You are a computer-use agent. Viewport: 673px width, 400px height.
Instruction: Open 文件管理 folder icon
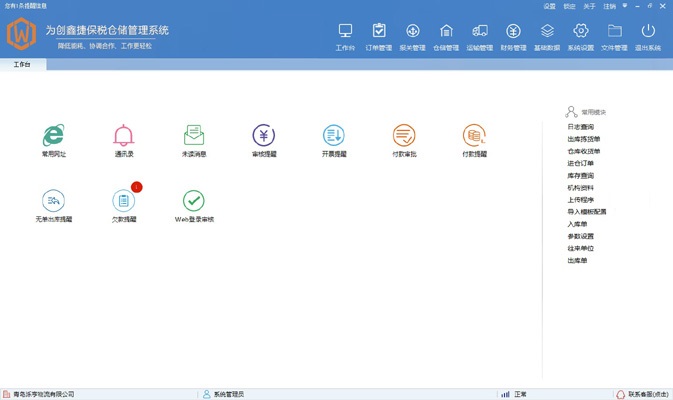(x=614, y=36)
